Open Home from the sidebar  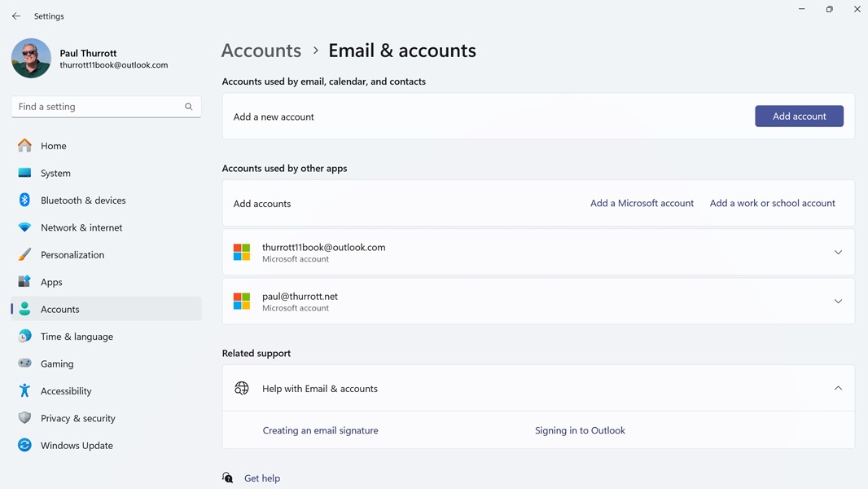(53, 145)
